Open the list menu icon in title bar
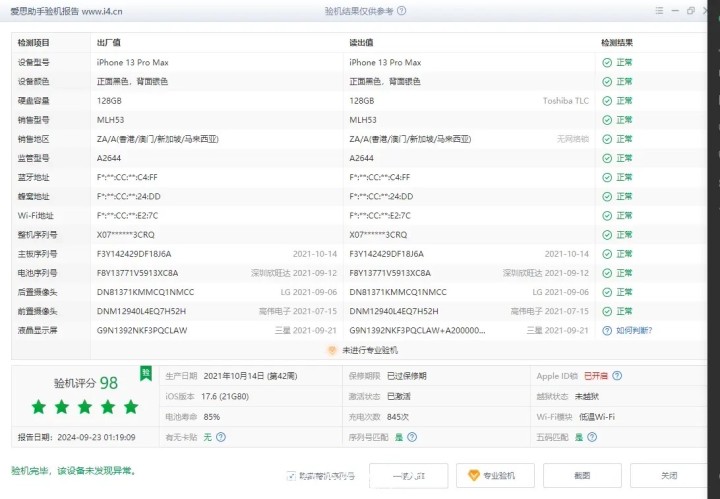The image size is (720, 499). [659, 11]
